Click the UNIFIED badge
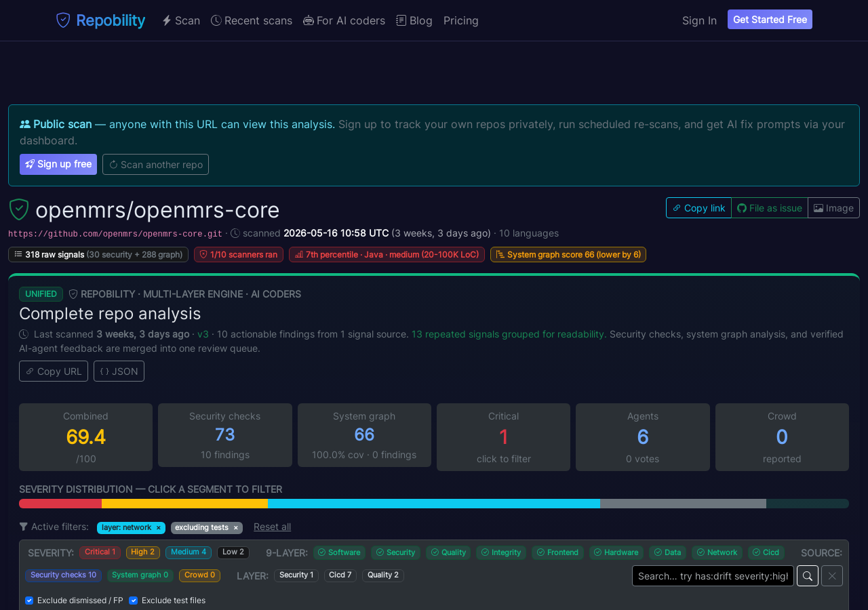The height and width of the screenshot is (610, 868). 41,294
